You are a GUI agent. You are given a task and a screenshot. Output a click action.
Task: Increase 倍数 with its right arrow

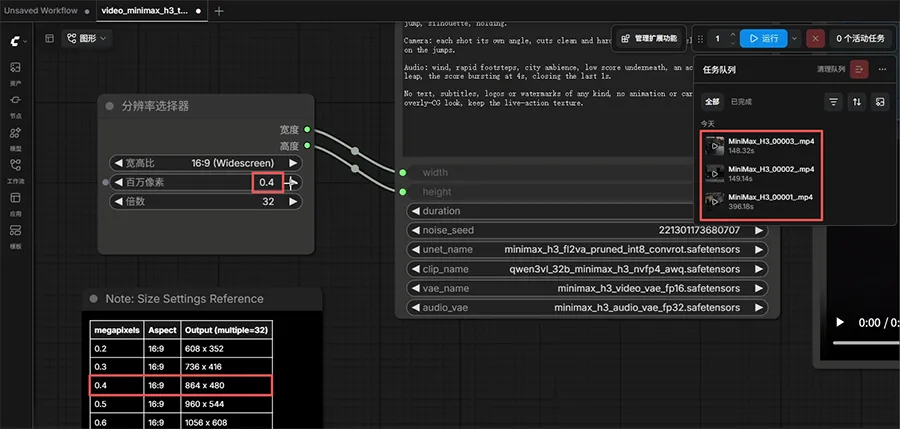[x=293, y=202]
